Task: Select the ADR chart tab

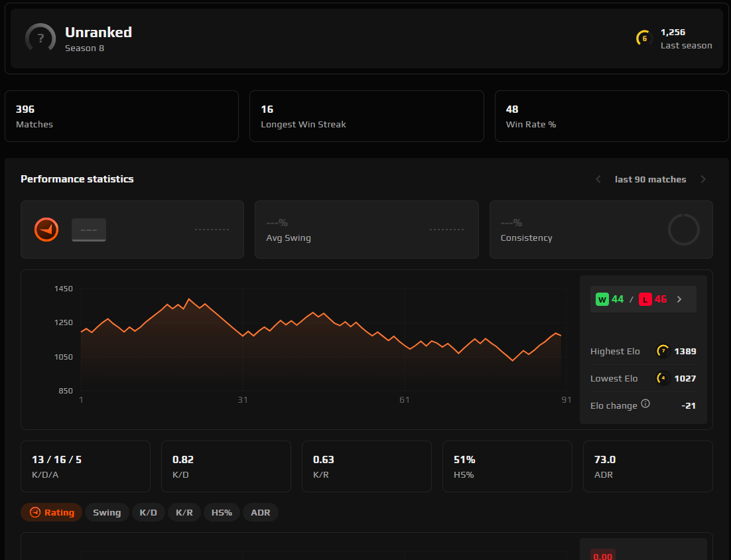Action: 260,512
